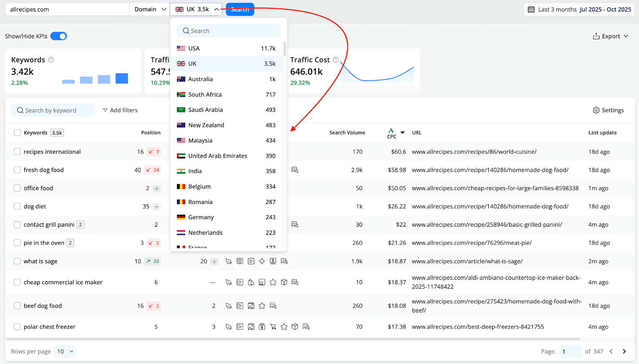Click the Traffic Cost help question icon
The width and height of the screenshot is (639, 364).
(336, 60)
